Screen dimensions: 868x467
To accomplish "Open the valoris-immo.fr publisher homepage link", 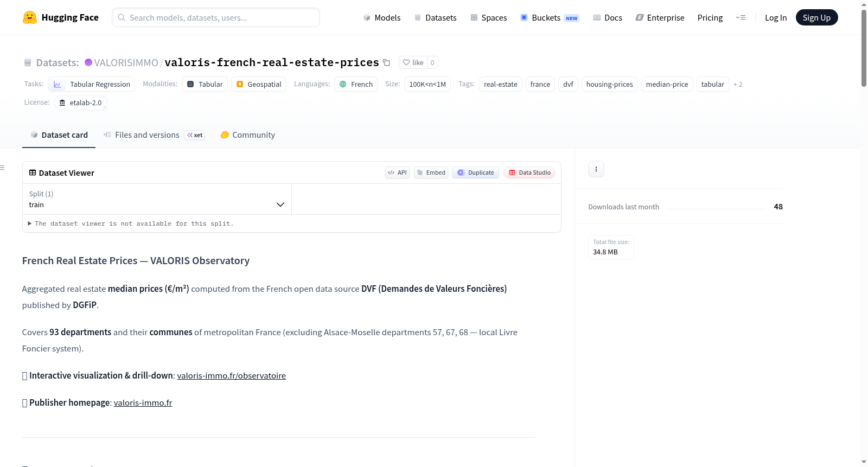I will click(x=143, y=402).
